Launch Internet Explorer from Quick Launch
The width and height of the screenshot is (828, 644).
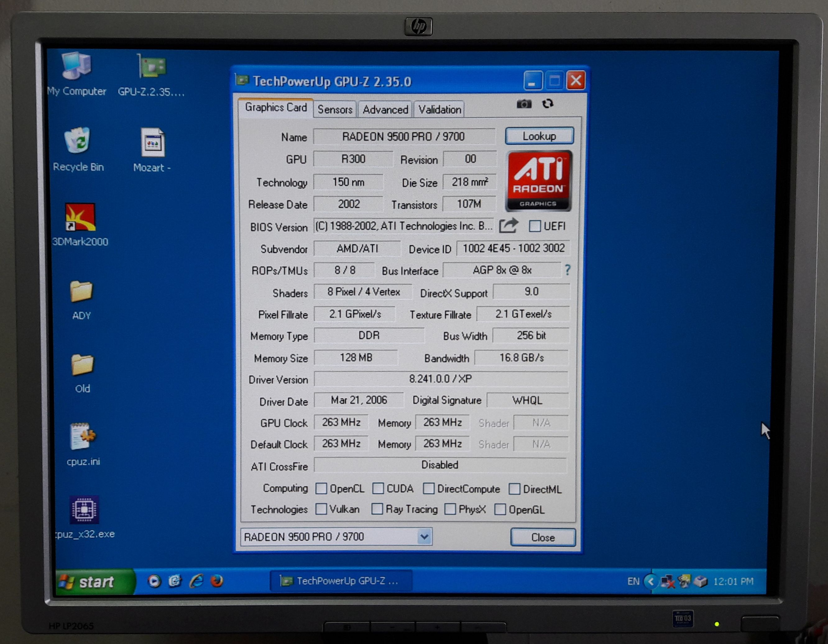[196, 581]
